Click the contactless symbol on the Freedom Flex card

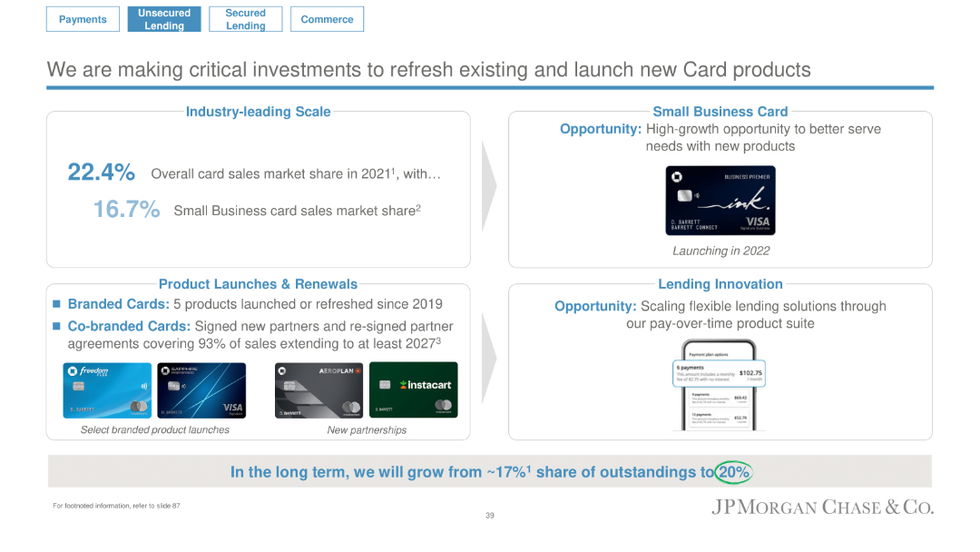tap(143, 386)
